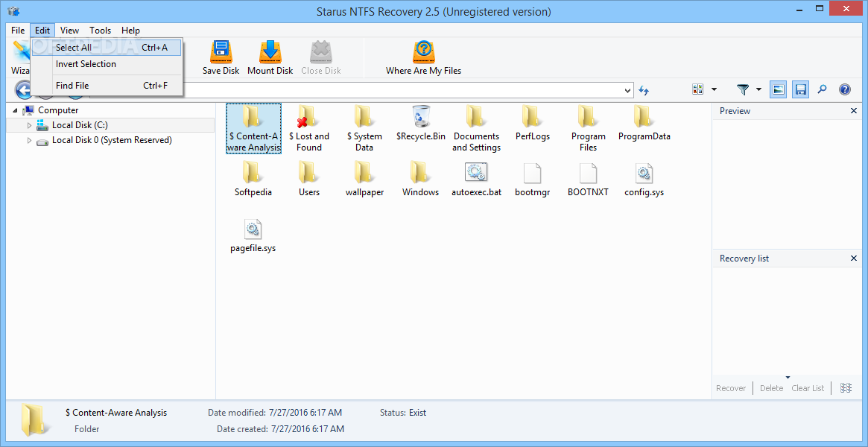Collapse the Computer tree node

(x=14, y=111)
